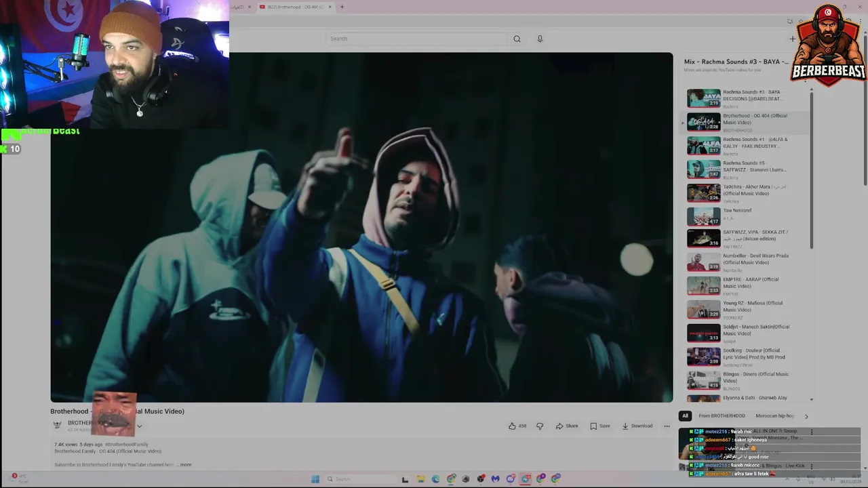Screen dimensions: 868x488
Task: Activate voice search microphone icon
Action: click(x=540, y=39)
